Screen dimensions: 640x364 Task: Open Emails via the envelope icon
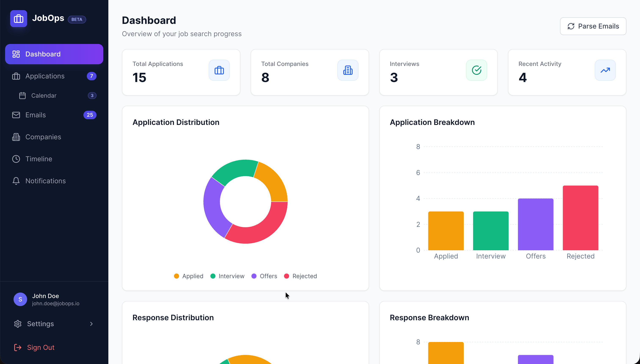(16, 115)
